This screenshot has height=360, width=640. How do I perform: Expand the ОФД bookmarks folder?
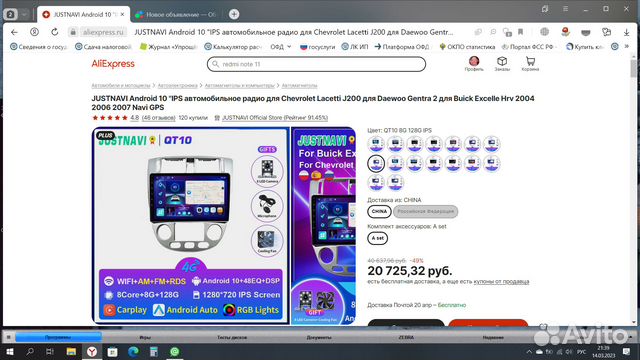pyautogui.click(x=280, y=47)
